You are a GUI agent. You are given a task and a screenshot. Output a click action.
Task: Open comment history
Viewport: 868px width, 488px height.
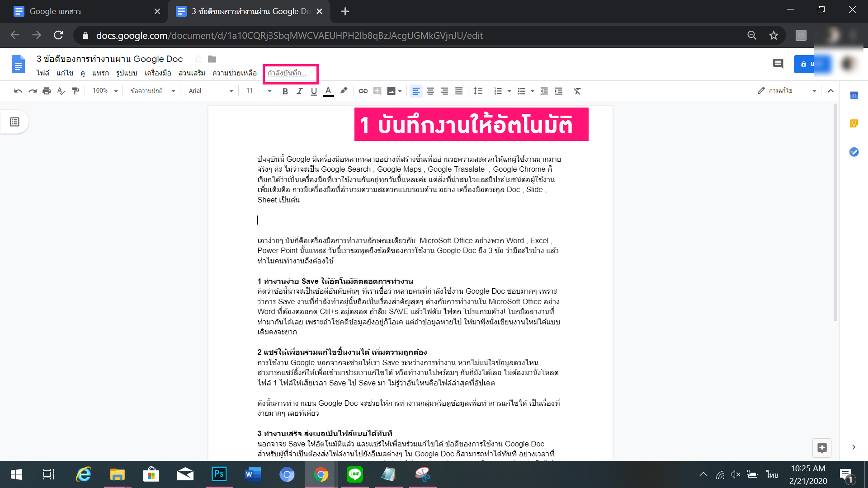778,64
